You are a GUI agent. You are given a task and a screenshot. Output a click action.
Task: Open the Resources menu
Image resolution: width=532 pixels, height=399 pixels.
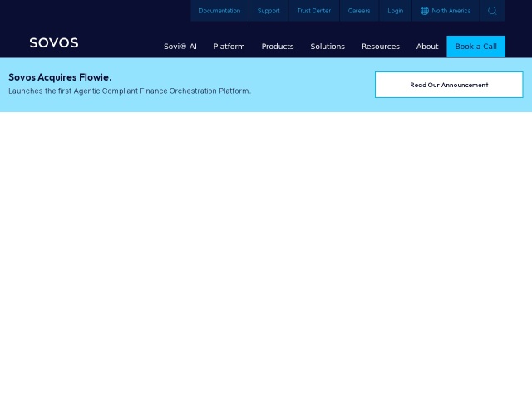381,47
